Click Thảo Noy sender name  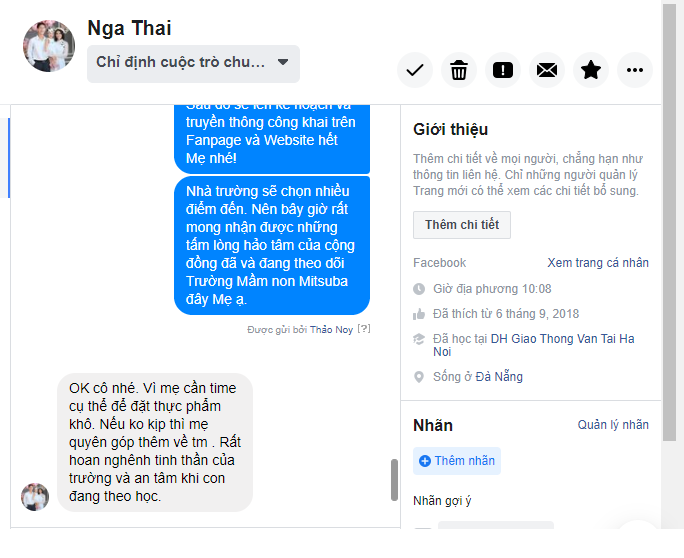[331, 329]
